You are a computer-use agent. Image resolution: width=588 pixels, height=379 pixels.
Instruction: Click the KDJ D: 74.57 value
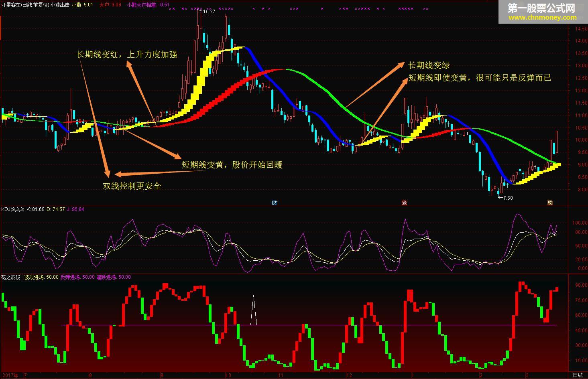56,209
